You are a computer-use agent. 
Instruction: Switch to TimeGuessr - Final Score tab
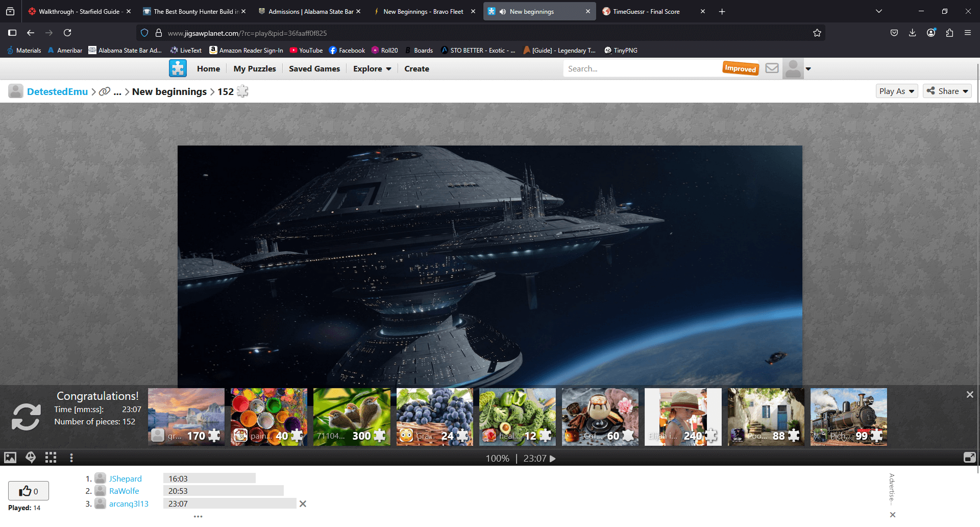tap(654, 11)
